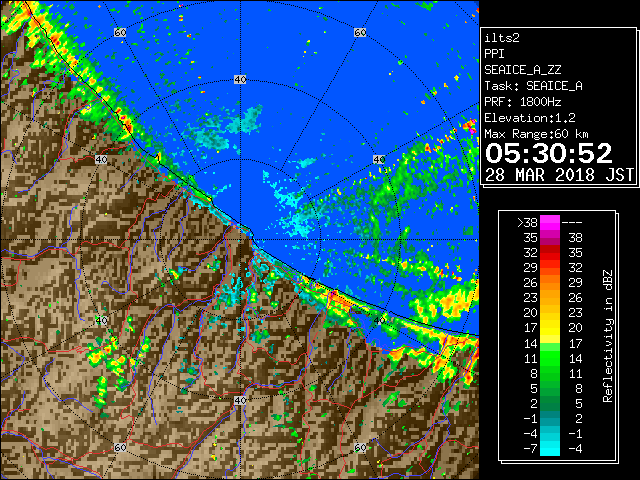Click the ">38" legend value
The height and width of the screenshot is (480, 640).
click(x=527, y=223)
